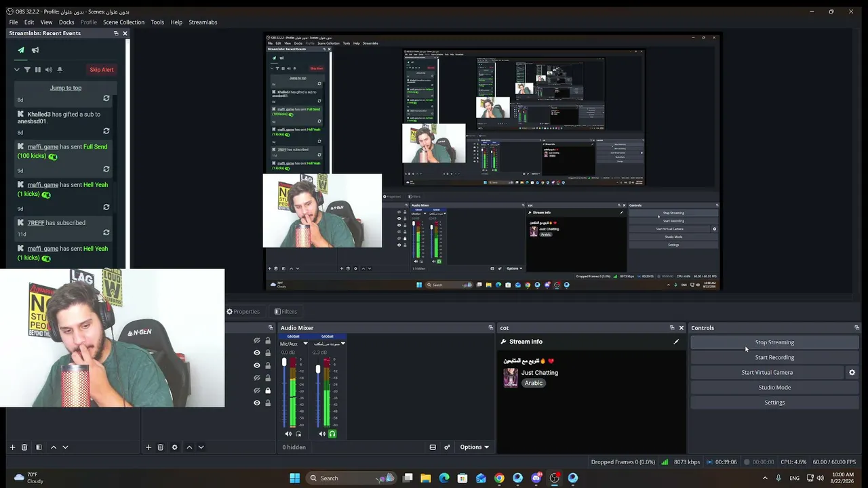The height and width of the screenshot is (488, 868).
Task: Open the Audio Mixer Options dropdown
Action: point(475,447)
